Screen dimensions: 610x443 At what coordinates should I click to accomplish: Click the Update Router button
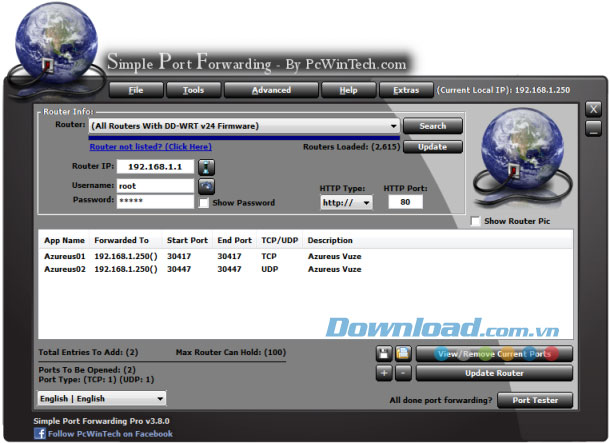coord(494,373)
